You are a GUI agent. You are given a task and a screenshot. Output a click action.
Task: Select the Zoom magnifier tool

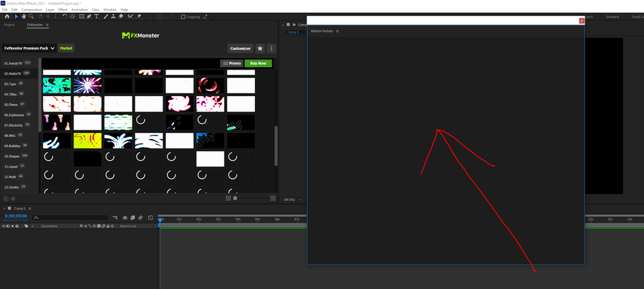pos(31,16)
